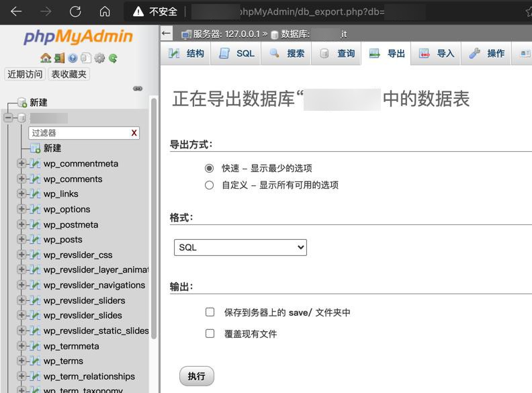Open the SQL format dropdown
Image resolution: width=532 pixels, height=393 pixels.
(240, 247)
